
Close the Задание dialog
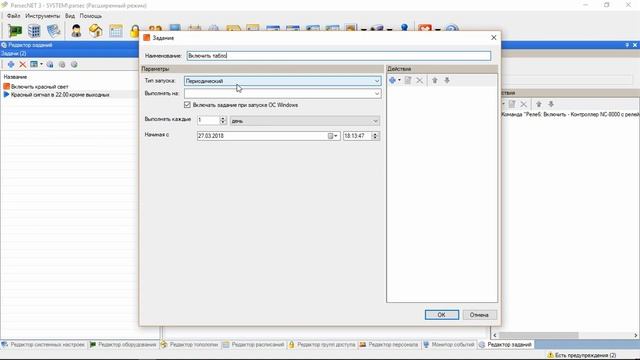(x=493, y=38)
